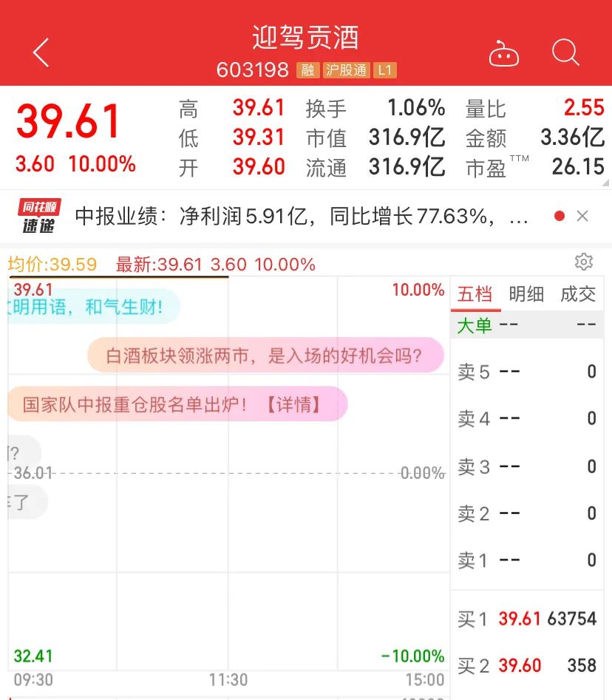Screen dimensions: 612x700
Task: Dismiss the news banner with X
Action: [x=582, y=216]
